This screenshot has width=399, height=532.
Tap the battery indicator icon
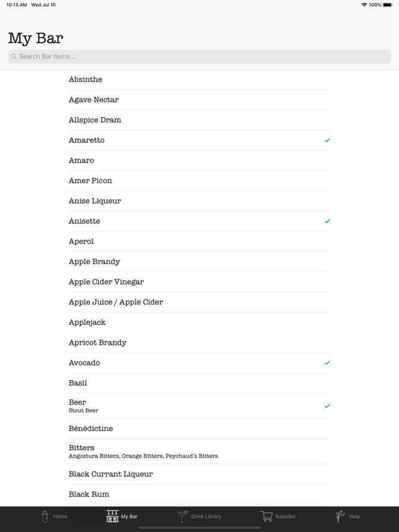387,5
